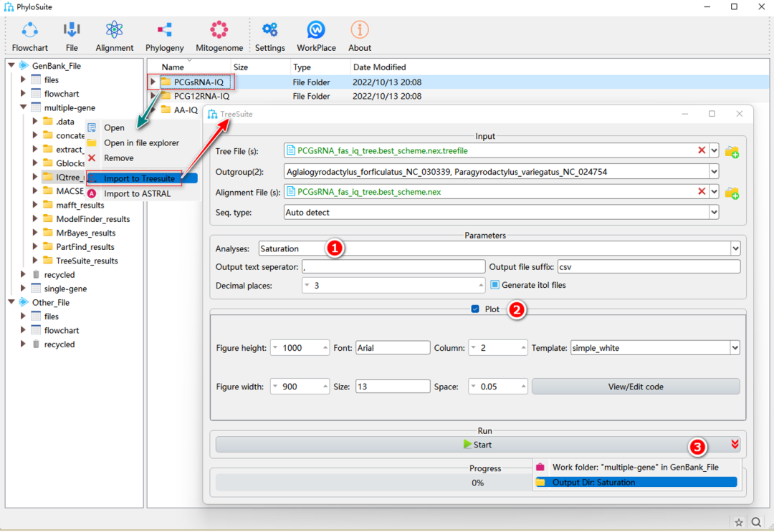Image resolution: width=774 pixels, height=532 pixels.
Task: Sort by the Type column header
Action: [x=302, y=67]
